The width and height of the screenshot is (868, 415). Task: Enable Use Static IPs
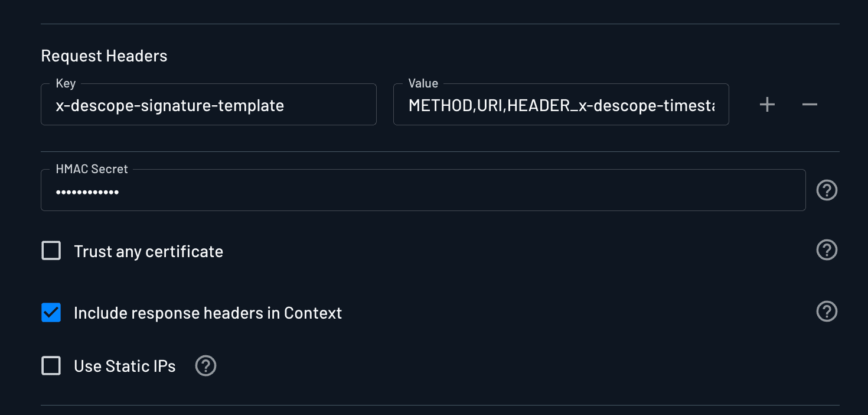pyautogui.click(x=51, y=365)
